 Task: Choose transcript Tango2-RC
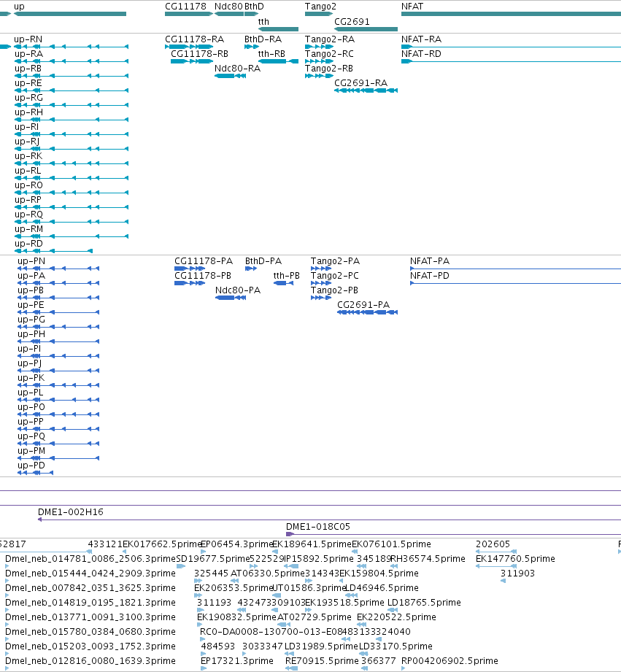tap(320, 61)
